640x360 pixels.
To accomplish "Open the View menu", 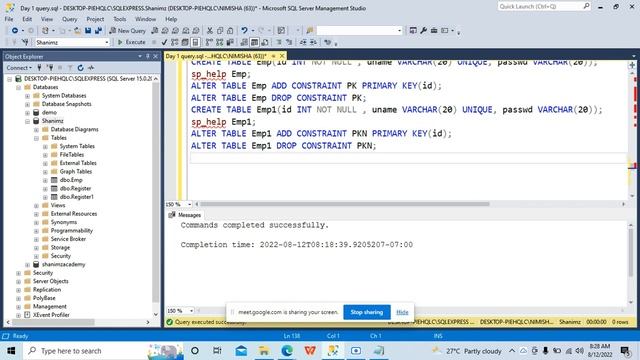I will pos(47,19).
